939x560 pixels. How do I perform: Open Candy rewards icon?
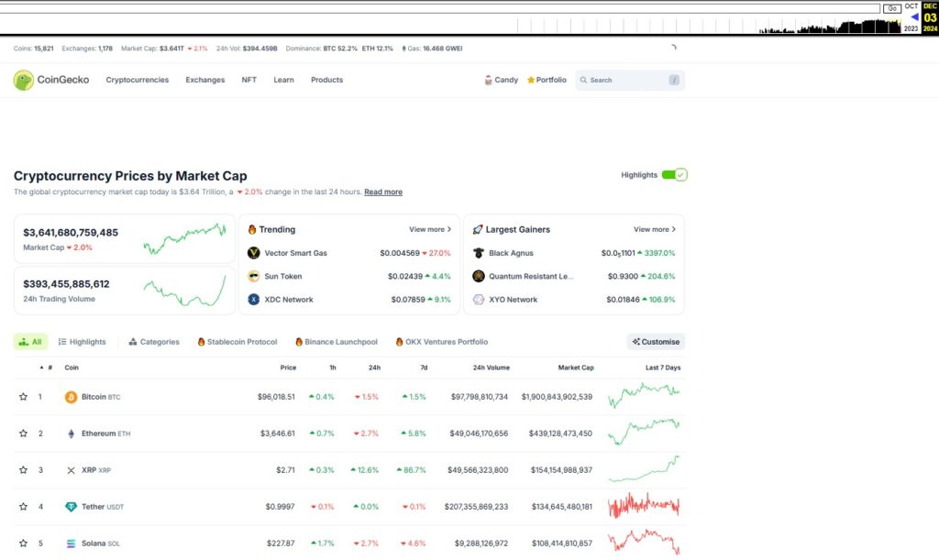[x=488, y=80]
